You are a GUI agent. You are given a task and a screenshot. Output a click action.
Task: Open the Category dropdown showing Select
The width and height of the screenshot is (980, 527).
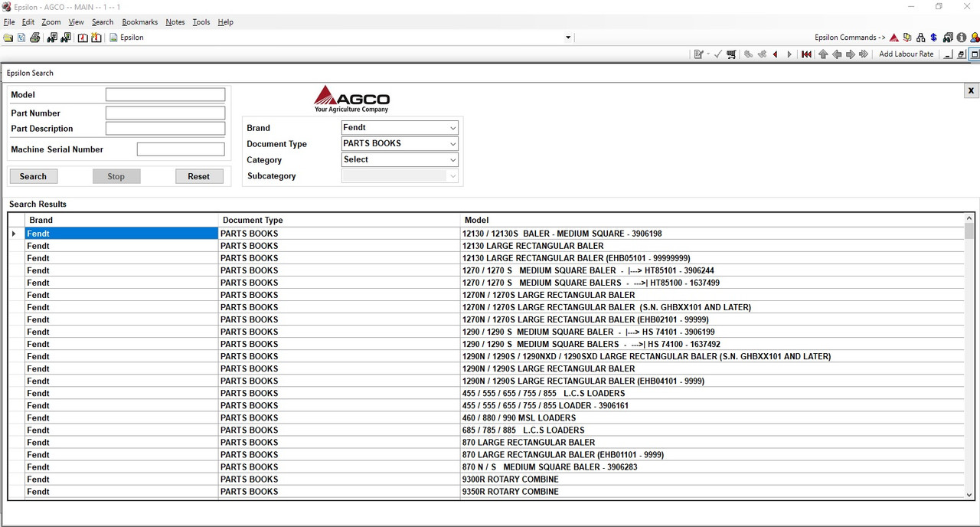452,160
